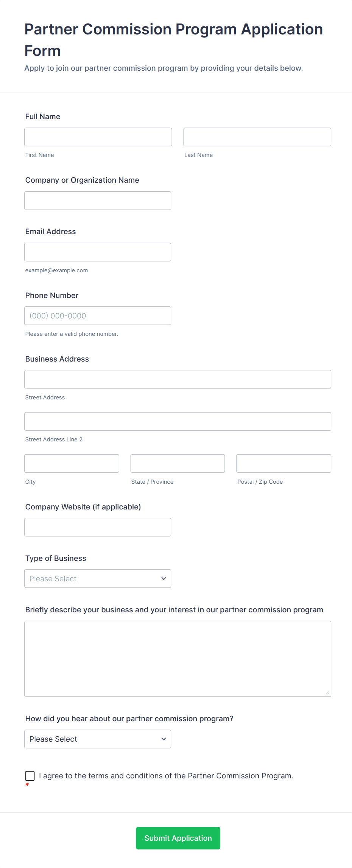Click the Phone Number field

[98, 315]
